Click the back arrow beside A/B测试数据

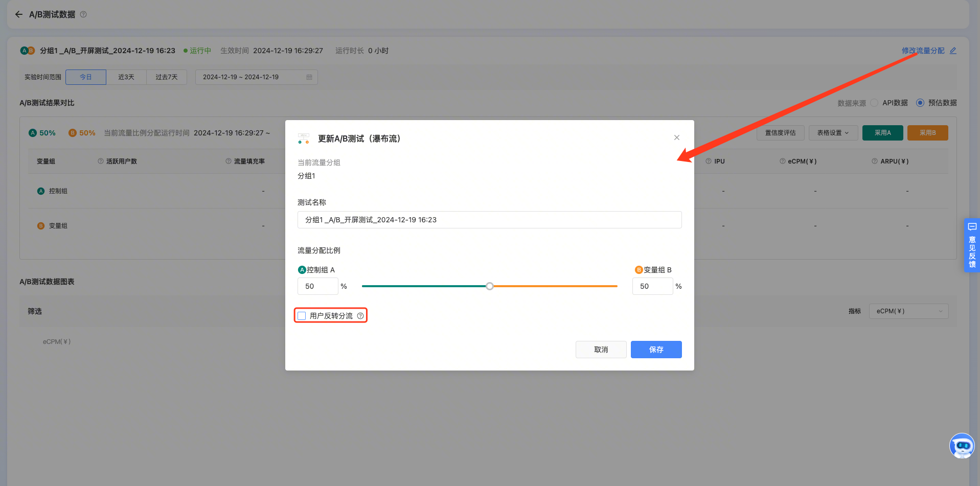coord(19,14)
